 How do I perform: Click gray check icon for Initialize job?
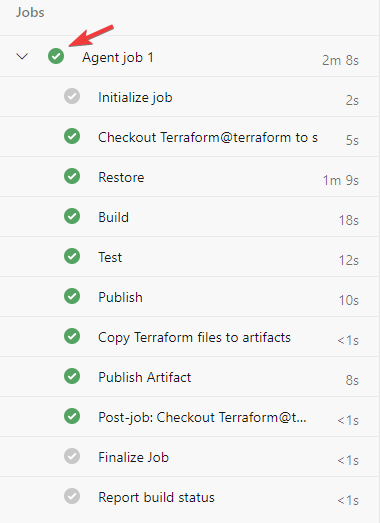coord(72,96)
